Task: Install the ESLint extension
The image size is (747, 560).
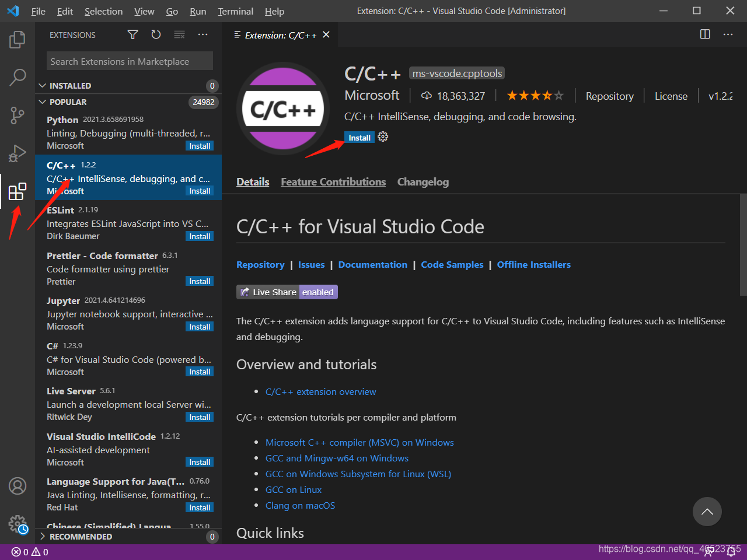Action: 200,236
